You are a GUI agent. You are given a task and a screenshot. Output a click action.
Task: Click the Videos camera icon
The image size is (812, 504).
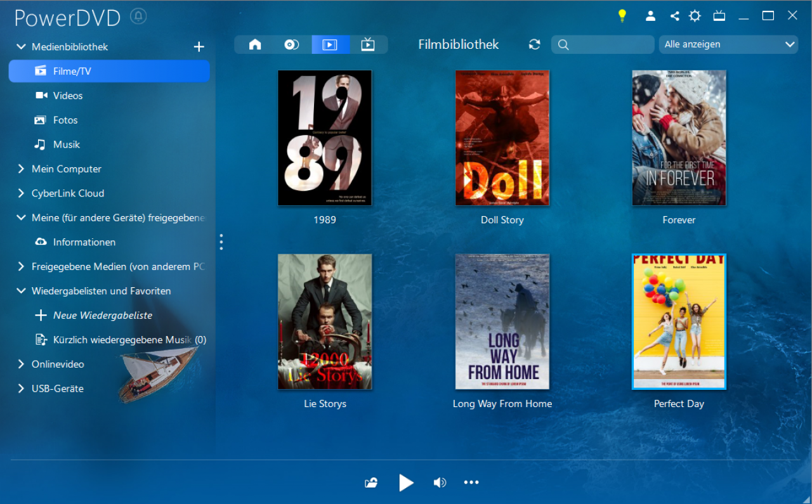coord(41,96)
